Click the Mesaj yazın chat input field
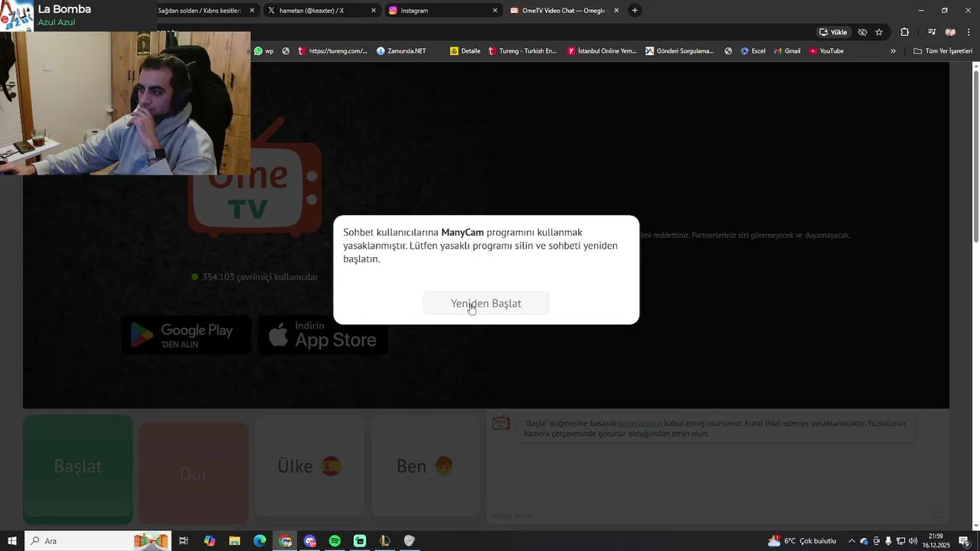 tap(708, 516)
